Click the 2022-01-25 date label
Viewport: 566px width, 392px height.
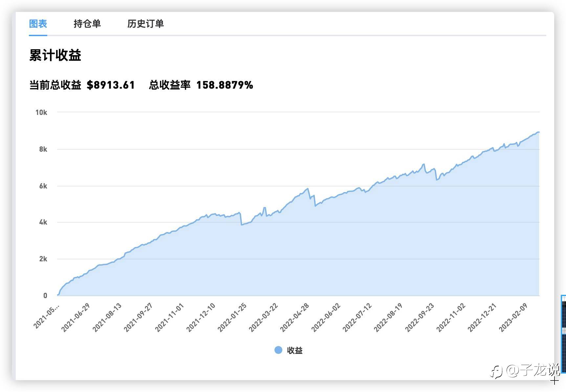[232, 317]
